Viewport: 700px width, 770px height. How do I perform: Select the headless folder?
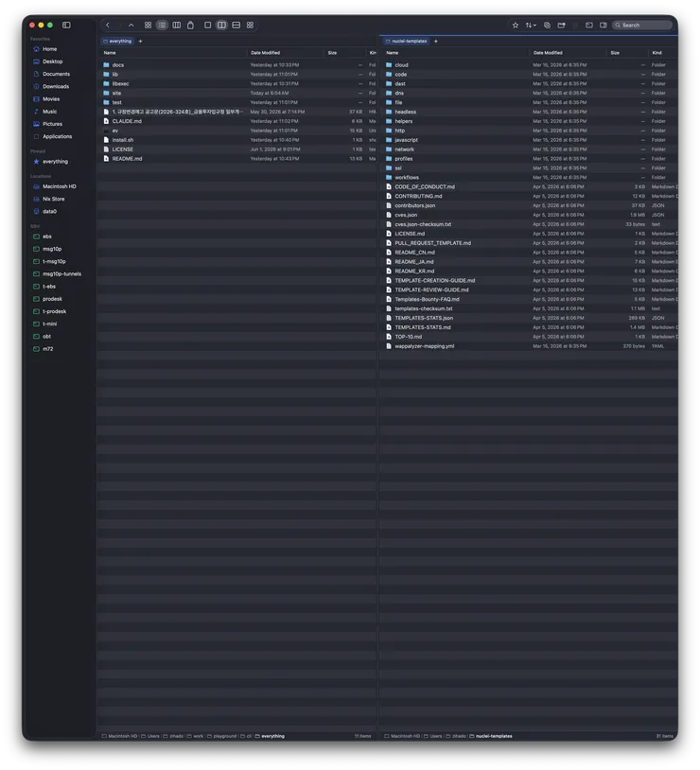[x=529, y=112]
